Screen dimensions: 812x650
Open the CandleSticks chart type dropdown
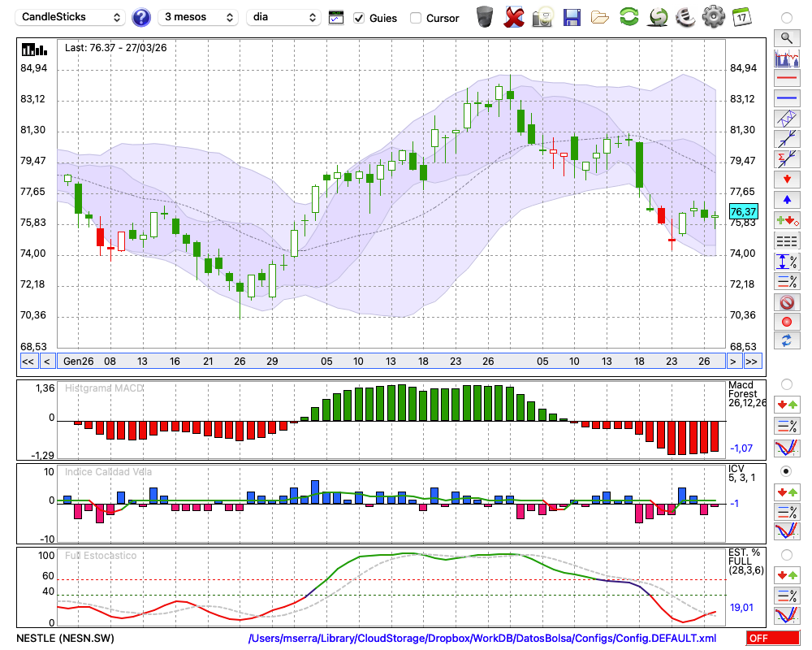[x=71, y=17]
